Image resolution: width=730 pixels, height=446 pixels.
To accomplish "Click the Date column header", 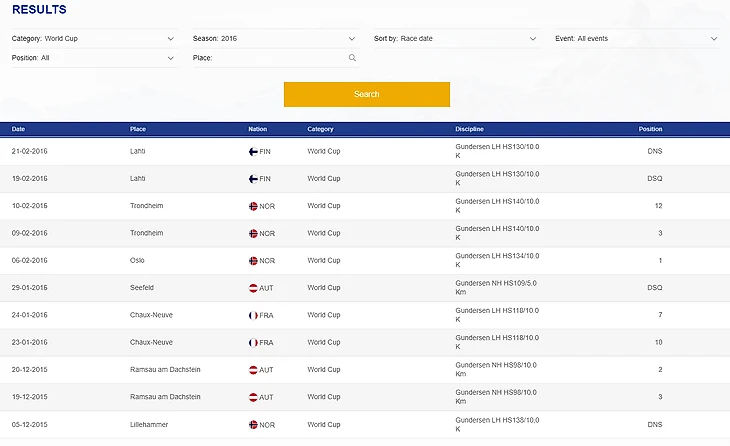I will (x=19, y=129).
